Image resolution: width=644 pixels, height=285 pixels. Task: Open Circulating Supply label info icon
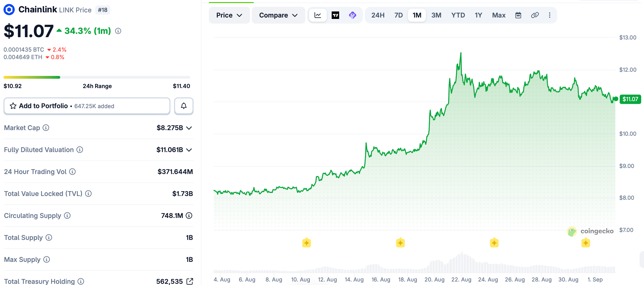coord(67,215)
